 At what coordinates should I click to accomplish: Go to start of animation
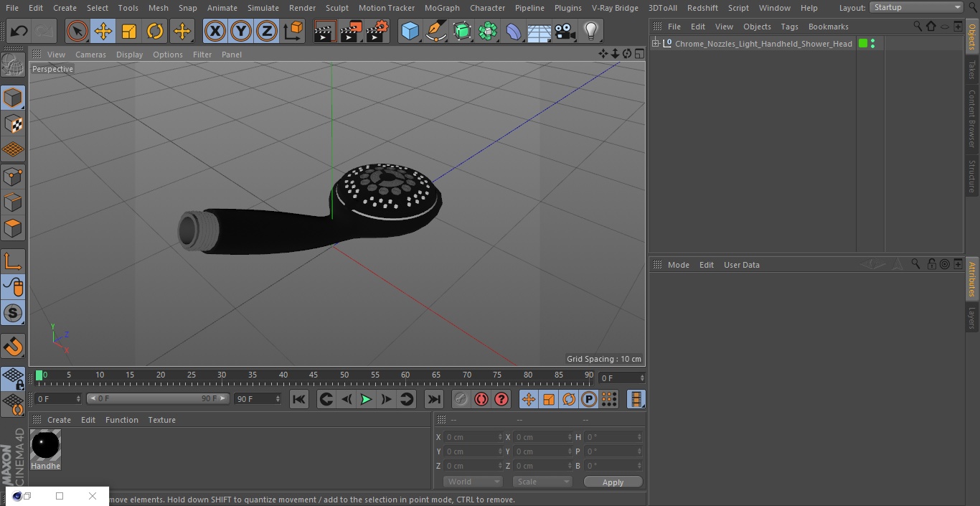click(299, 399)
